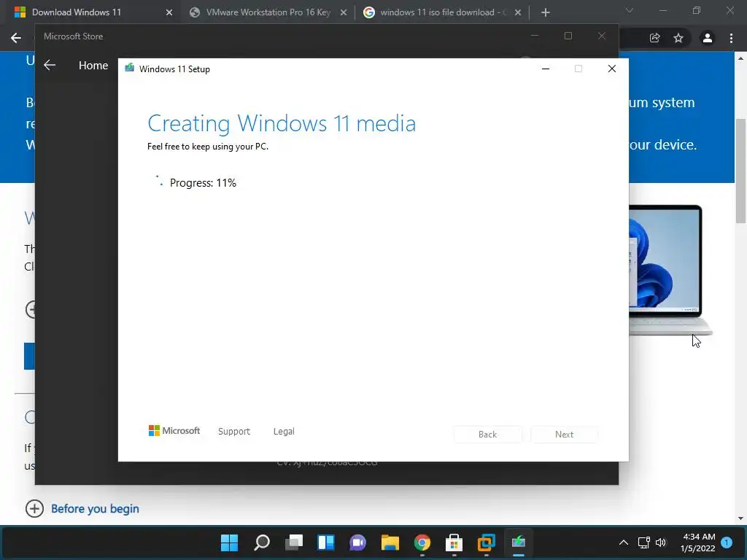Switch to VMware Workstation taskbar icon
The width and height of the screenshot is (747, 560).
click(x=487, y=542)
